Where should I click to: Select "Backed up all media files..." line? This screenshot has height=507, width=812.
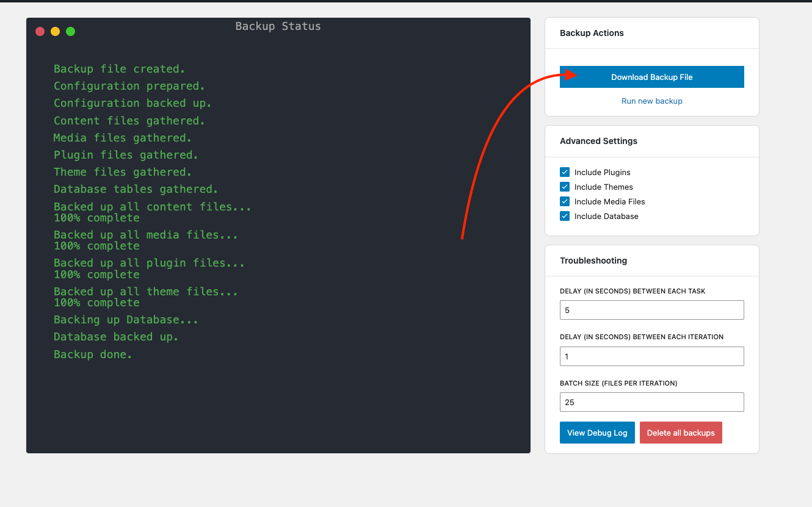146,235
